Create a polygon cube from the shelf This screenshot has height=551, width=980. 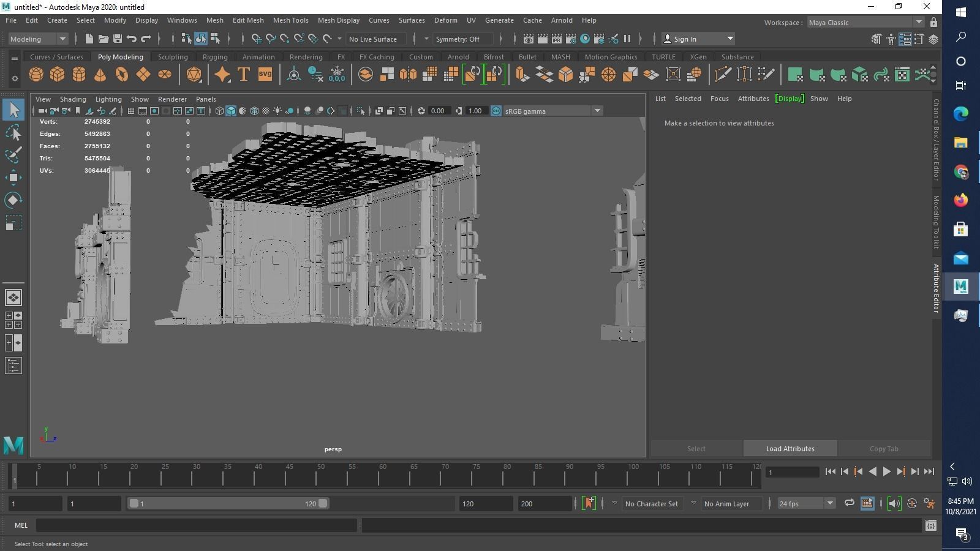(x=58, y=75)
